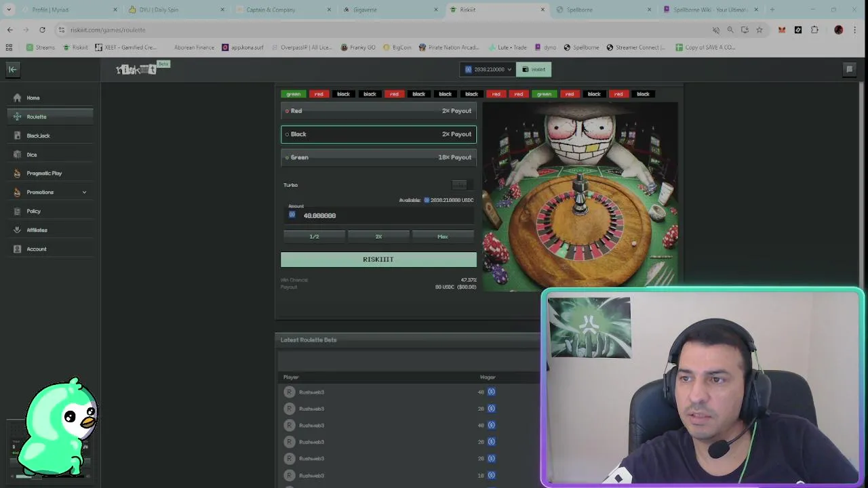868x488 pixels.
Task: Open the balance currency dropdown
Action: point(488,69)
